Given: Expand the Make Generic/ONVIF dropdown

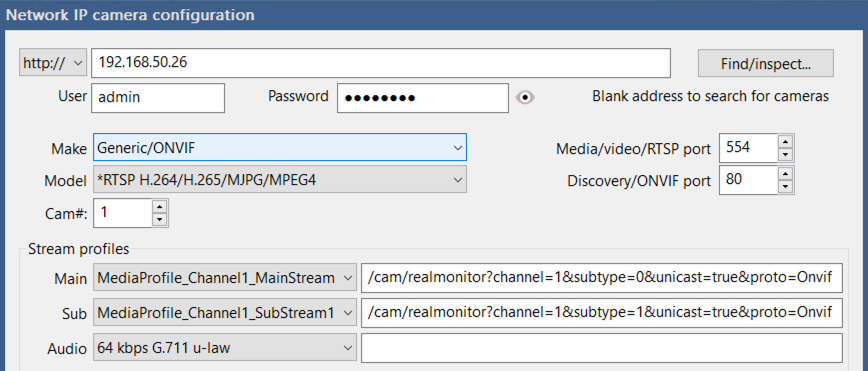Looking at the screenshot, I should coord(280,148).
